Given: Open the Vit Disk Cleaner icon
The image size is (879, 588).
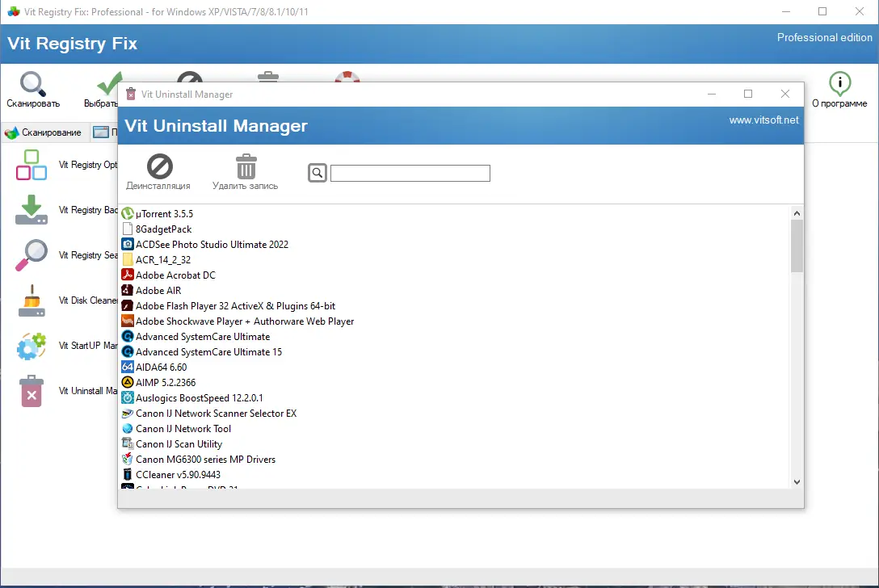Looking at the screenshot, I should pyautogui.click(x=32, y=300).
